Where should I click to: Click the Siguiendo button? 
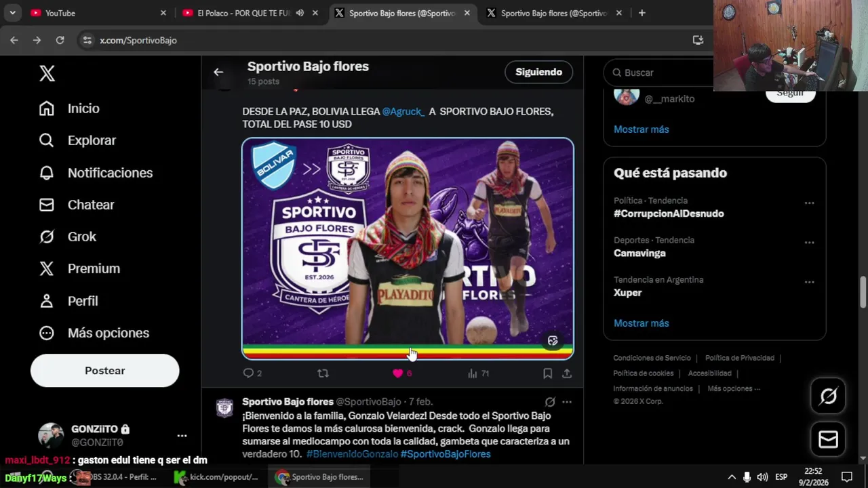(x=539, y=72)
